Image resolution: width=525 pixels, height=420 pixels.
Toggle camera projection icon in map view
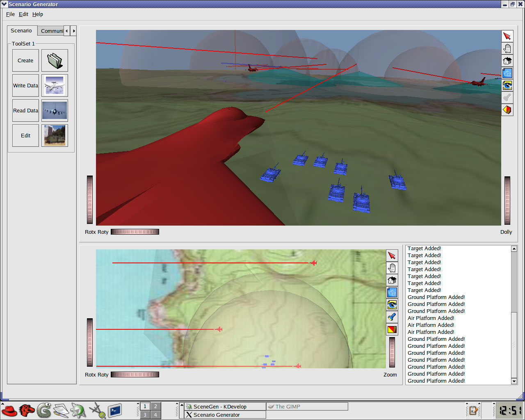pyautogui.click(x=392, y=329)
